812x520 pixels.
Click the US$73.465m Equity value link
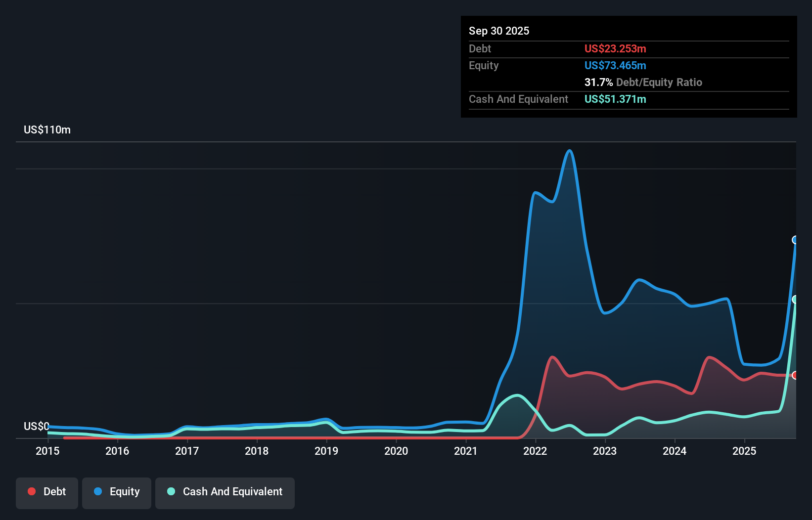pyautogui.click(x=615, y=65)
